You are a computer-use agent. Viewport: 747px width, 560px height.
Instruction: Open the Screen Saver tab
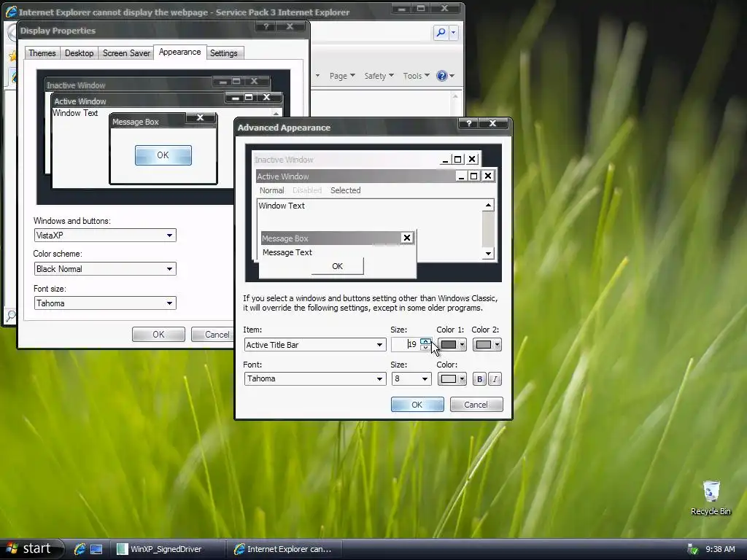click(x=126, y=52)
